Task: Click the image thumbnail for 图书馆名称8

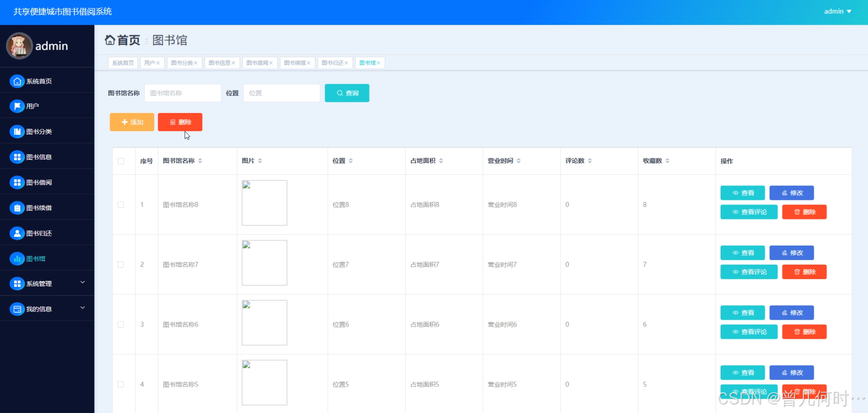Action: [x=265, y=203]
